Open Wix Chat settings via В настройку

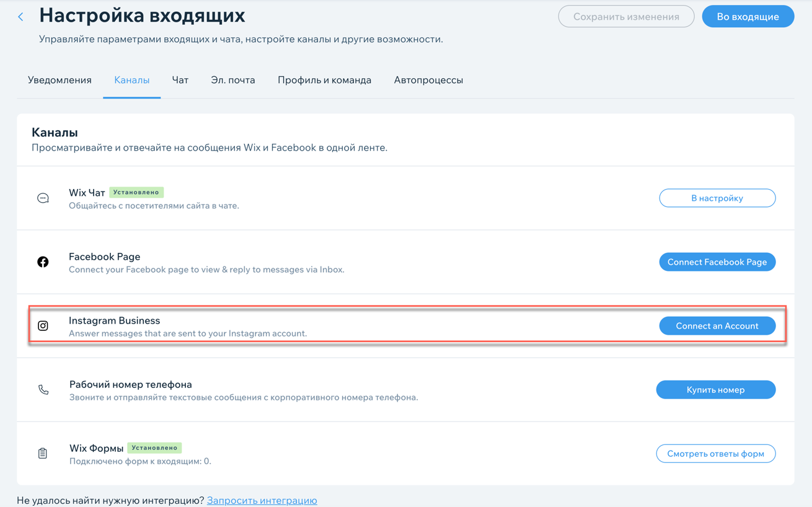coord(717,198)
